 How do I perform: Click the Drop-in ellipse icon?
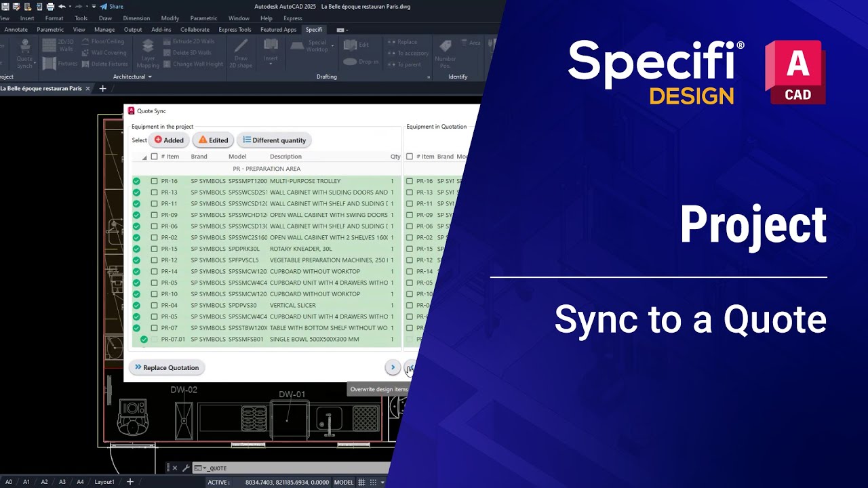coord(350,62)
